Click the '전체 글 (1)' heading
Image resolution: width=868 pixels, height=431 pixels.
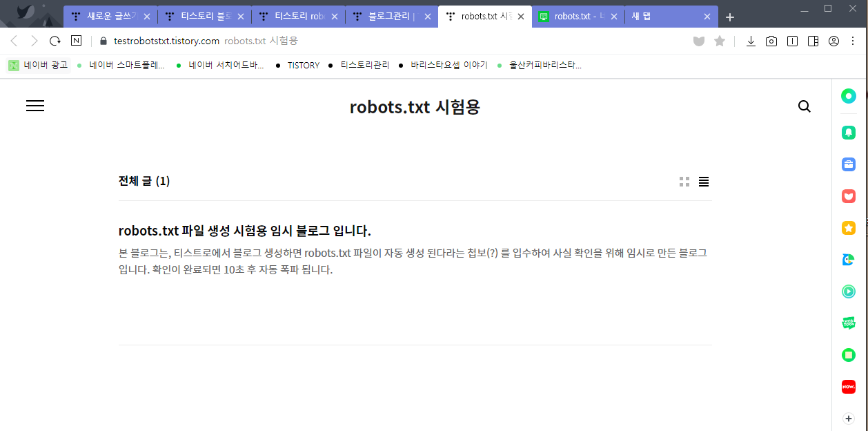click(144, 181)
